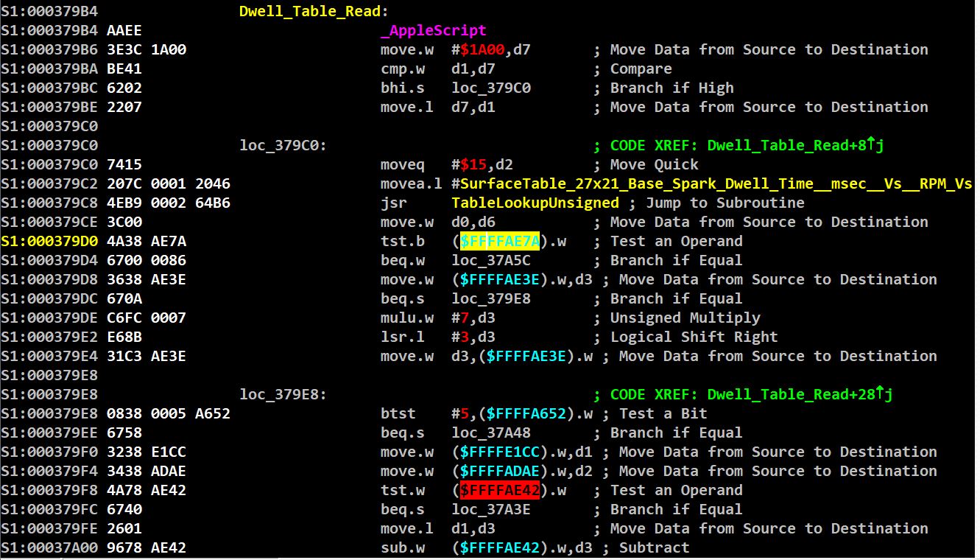Viewport: 980px width, 560px height.
Task: Follow the loc_37A48 branch target
Action: pyautogui.click(x=491, y=433)
